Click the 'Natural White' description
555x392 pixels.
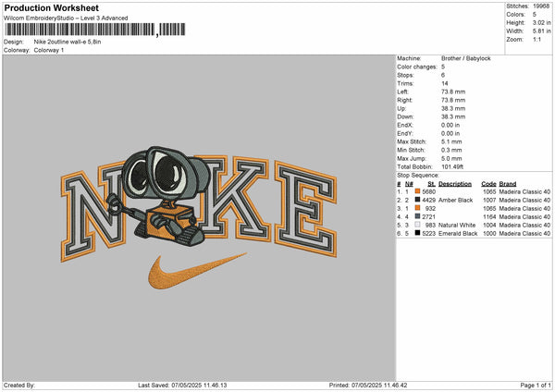[457, 225]
